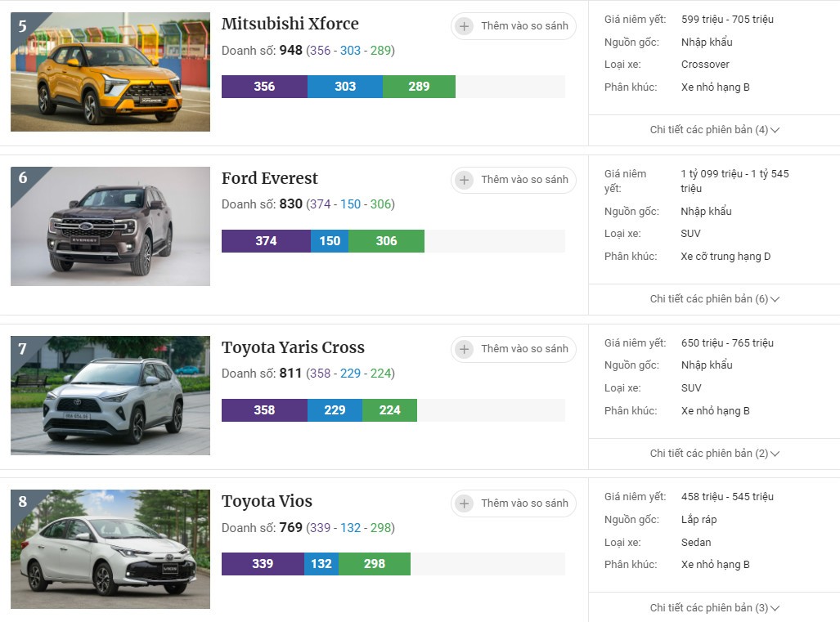Click plus icon beside Toyota Yaris Cross compare button
The image size is (840, 622).
click(x=464, y=349)
